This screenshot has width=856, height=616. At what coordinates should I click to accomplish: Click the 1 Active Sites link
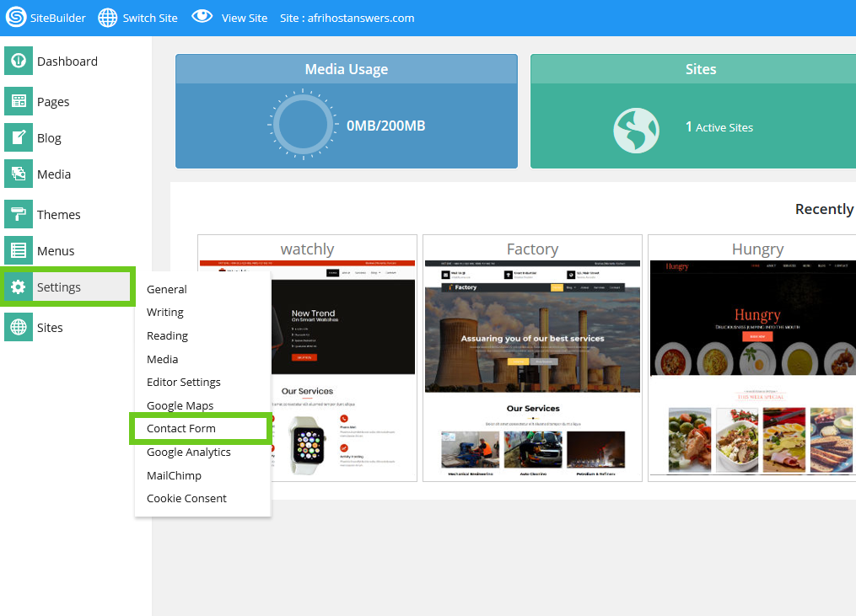[x=719, y=127]
